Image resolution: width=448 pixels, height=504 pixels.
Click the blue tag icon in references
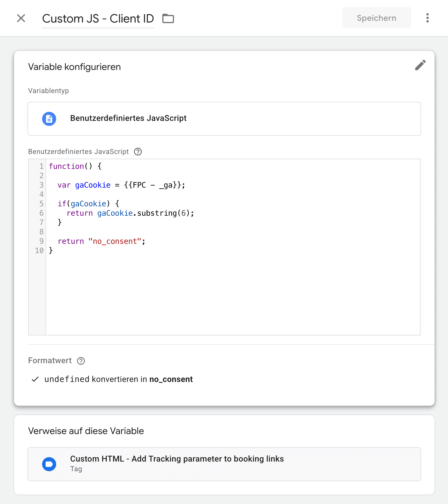tap(49, 464)
